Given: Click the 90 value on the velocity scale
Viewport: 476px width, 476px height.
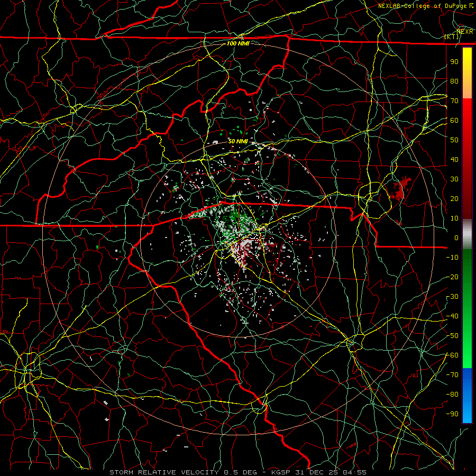Looking at the screenshot, I should tap(454, 62).
